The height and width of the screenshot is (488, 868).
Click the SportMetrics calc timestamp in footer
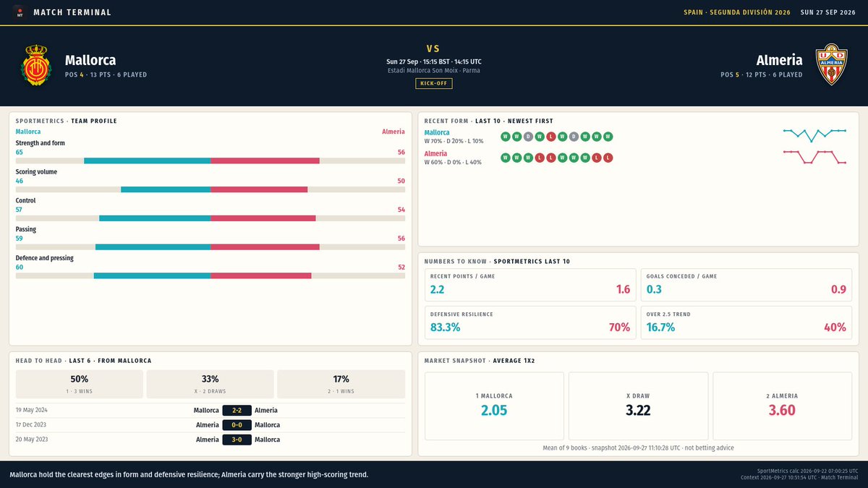[x=808, y=471]
